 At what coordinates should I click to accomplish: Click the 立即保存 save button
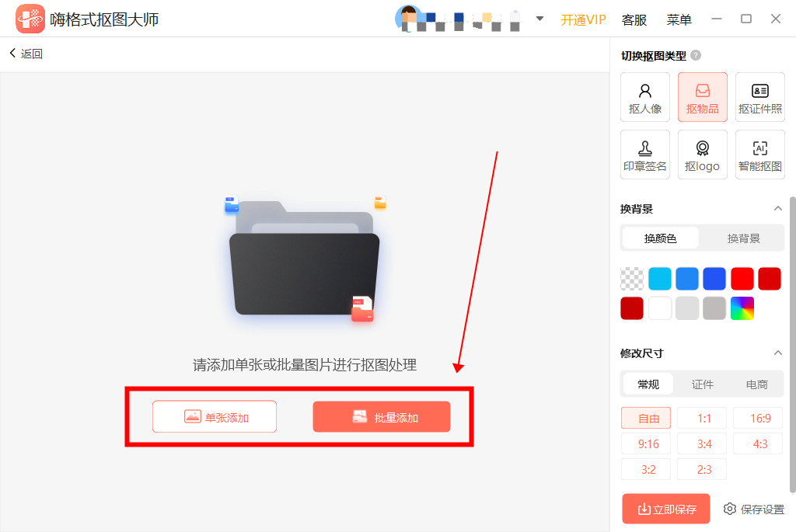click(x=666, y=509)
